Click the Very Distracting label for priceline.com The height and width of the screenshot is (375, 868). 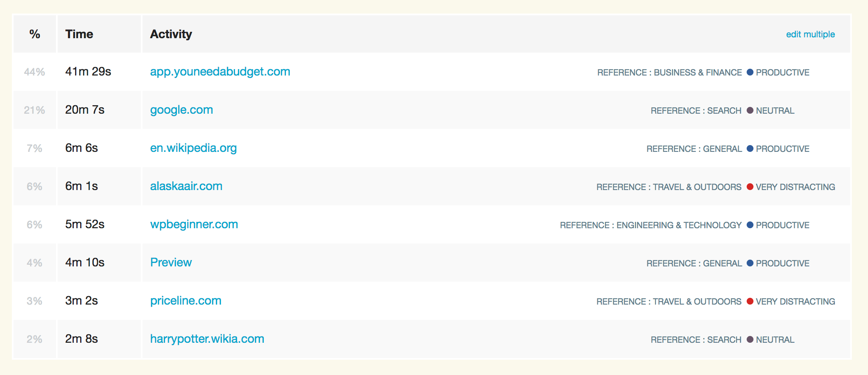(795, 302)
